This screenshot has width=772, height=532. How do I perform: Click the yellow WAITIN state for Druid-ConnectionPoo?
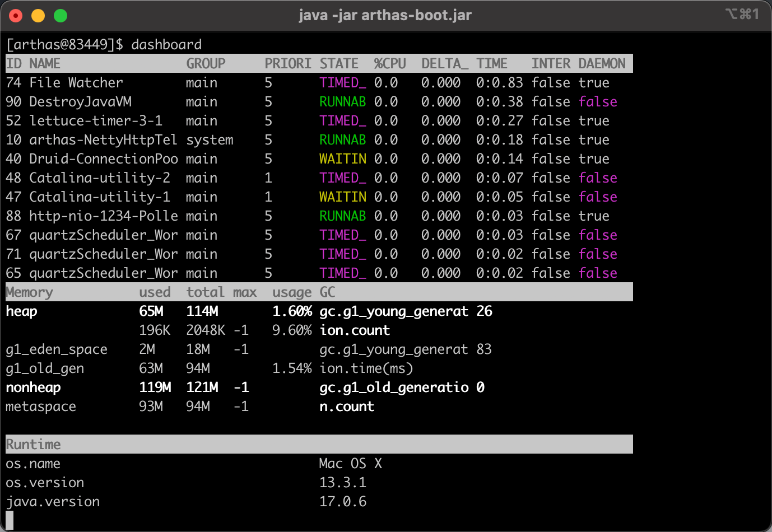click(342, 159)
